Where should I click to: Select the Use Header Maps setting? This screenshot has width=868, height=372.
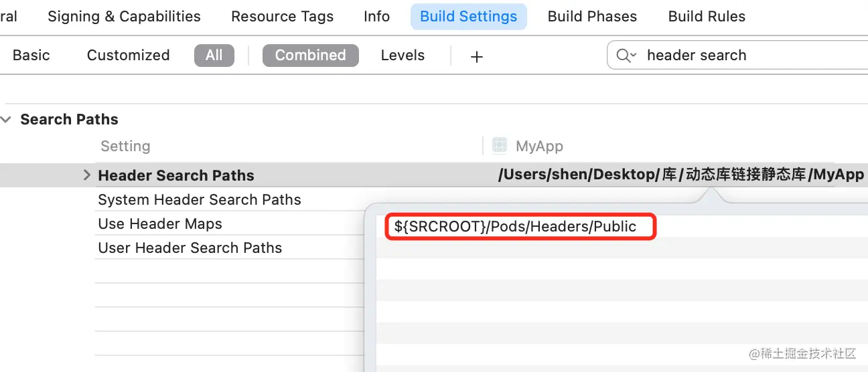pos(160,223)
